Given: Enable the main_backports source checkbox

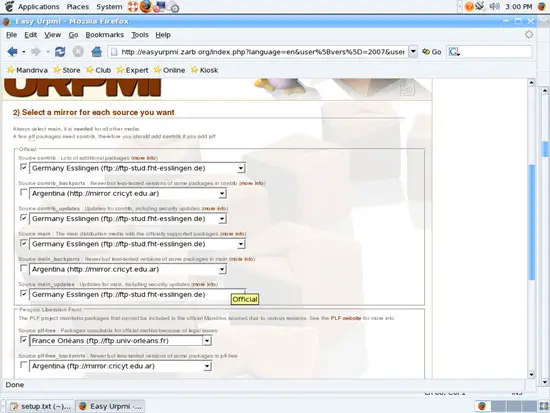Looking at the screenshot, I should pyautogui.click(x=24, y=268).
